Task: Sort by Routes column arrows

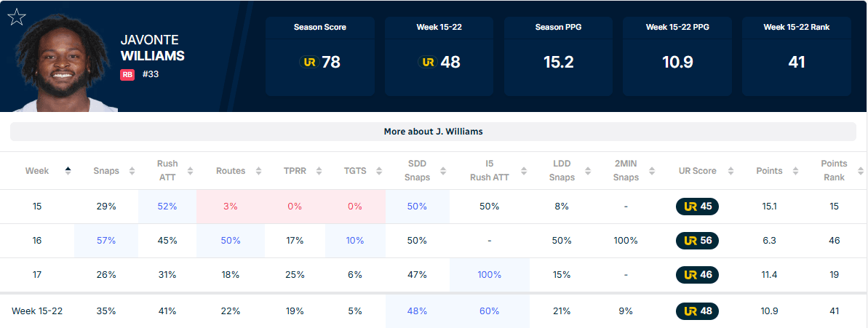Action: 258,171
